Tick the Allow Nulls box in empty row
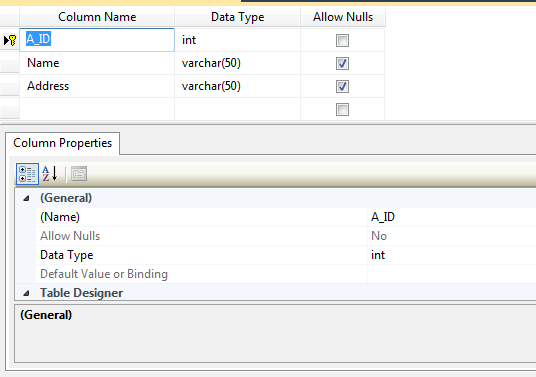Screen dimensions: 536x377 point(342,110)
